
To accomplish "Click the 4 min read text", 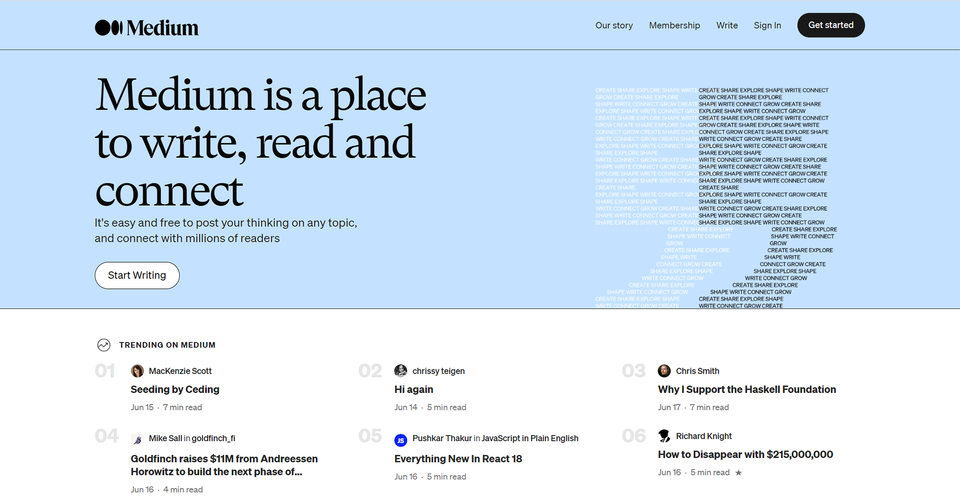I will (183, 490).
